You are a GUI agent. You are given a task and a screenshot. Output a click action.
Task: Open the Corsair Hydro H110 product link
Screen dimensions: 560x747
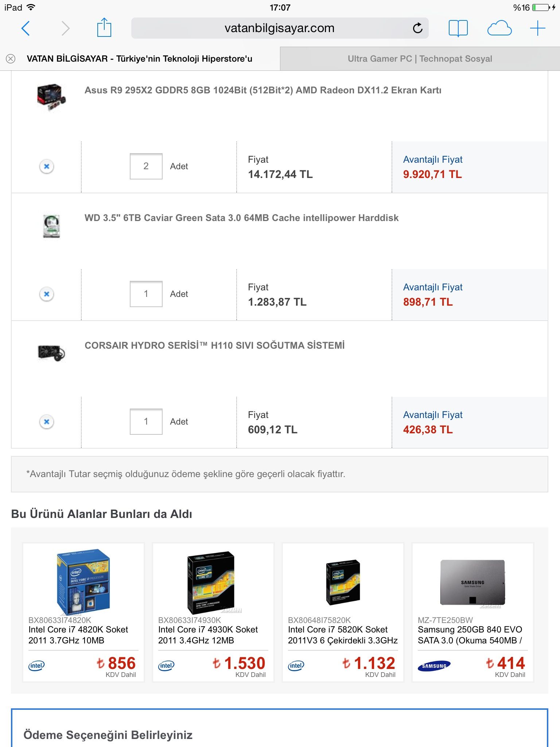214,345
